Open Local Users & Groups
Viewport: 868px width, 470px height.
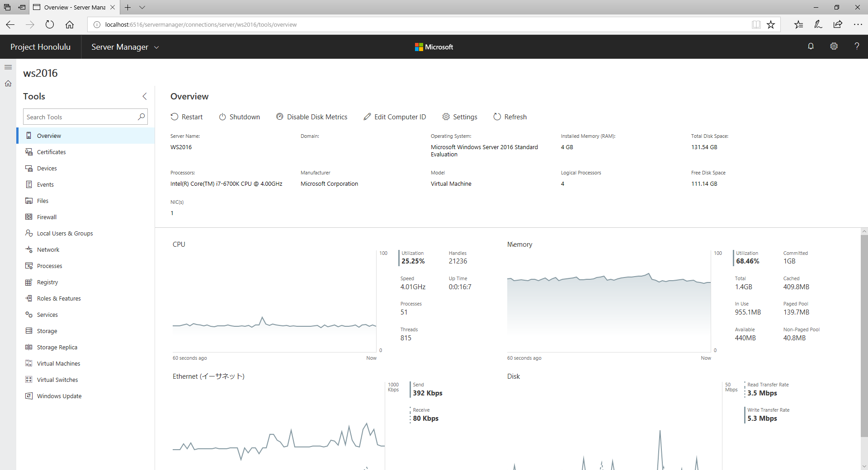click(x=64, y=233)
